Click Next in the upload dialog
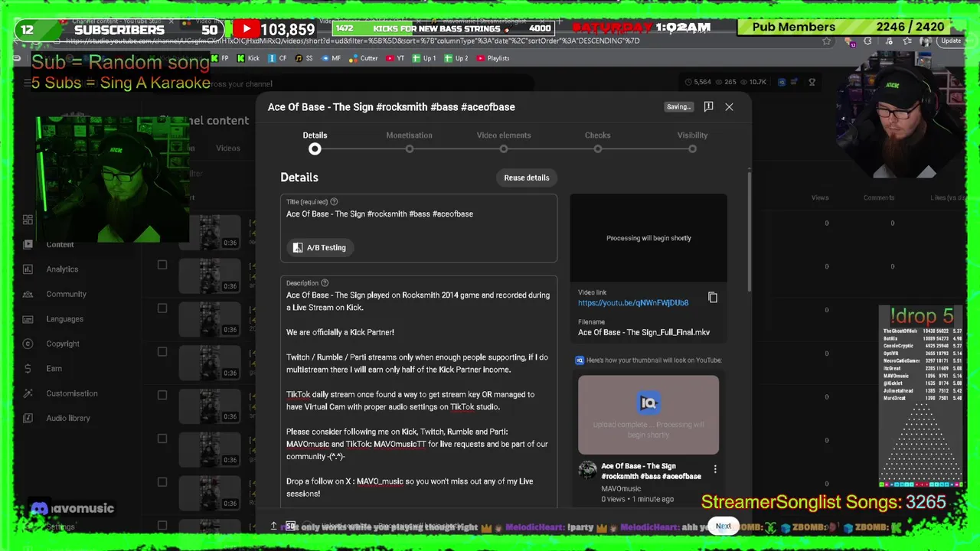The width and height of the screenshot is (980, 551). click(724, 527)
